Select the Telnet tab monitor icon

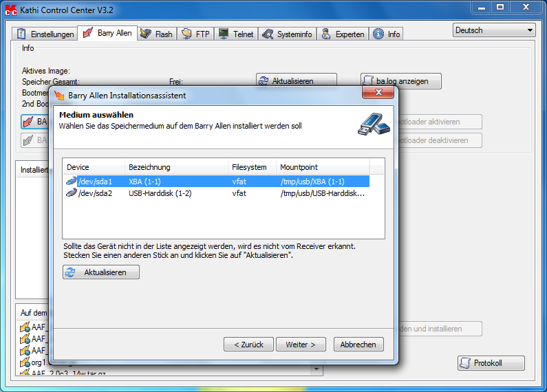pyautogui.click(x=223, y=34)
